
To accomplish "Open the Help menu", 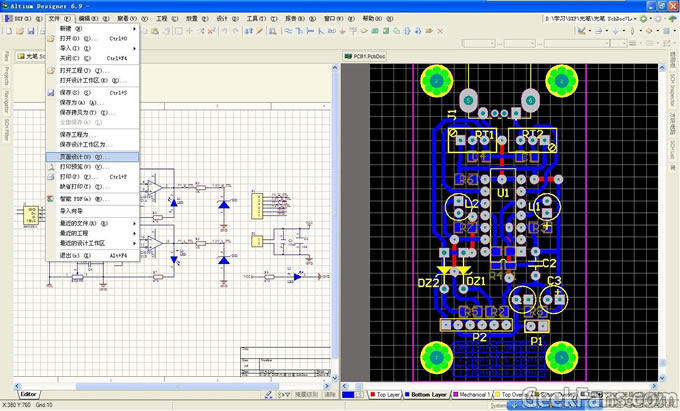I will pyautogui.click(x=371, y=18).
